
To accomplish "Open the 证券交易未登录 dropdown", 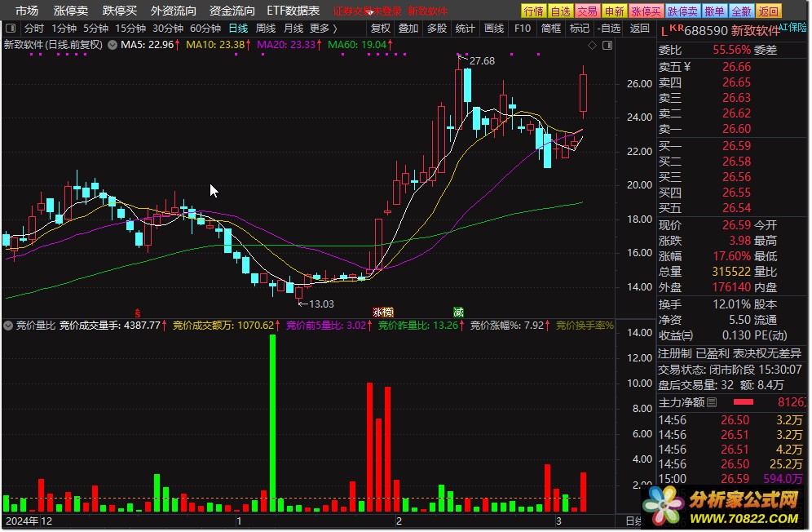I will tap(367, 11).
